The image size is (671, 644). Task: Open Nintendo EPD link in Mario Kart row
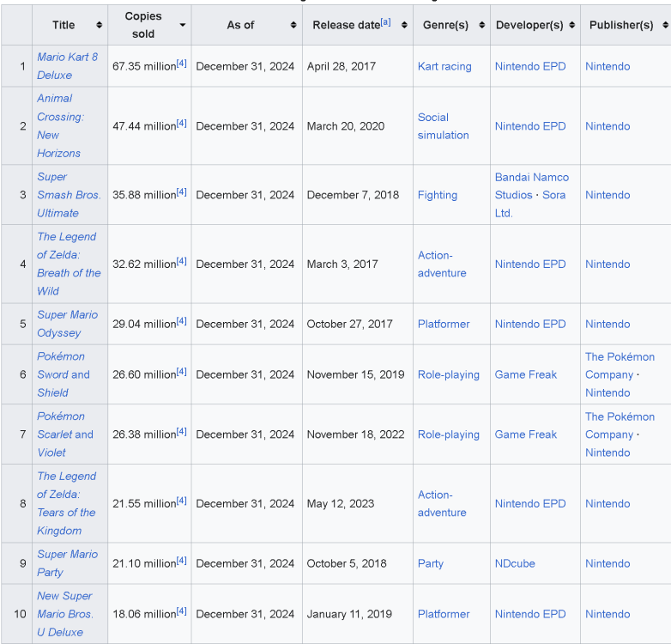(530, 66)
